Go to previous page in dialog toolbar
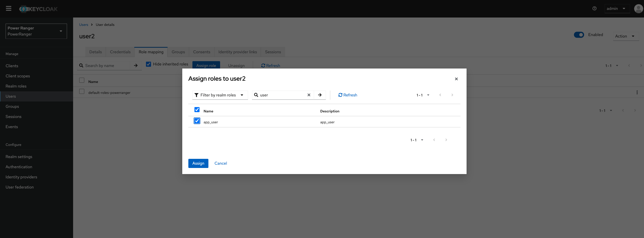 [440, 95]
